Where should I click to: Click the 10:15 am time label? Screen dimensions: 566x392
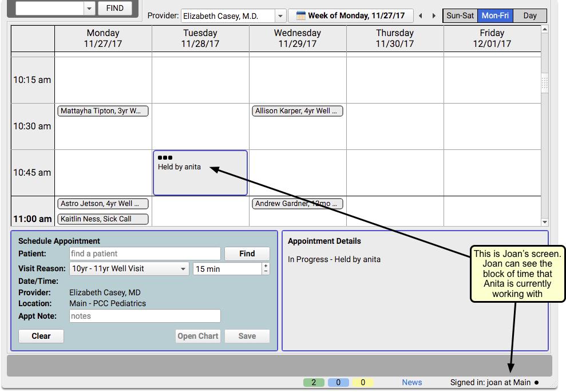(32, 80)
